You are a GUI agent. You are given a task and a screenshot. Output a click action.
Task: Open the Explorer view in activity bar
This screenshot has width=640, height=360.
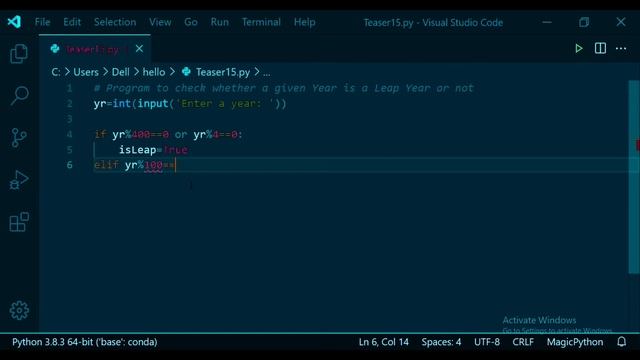coord(19,53)
